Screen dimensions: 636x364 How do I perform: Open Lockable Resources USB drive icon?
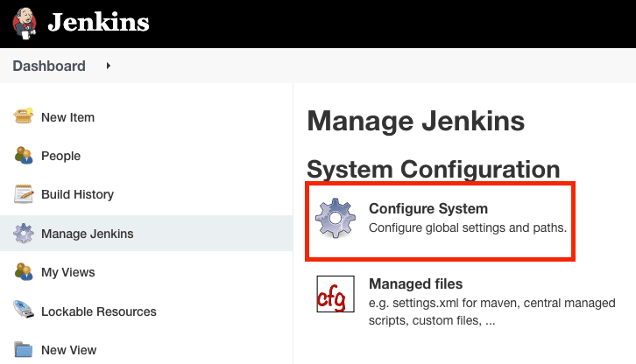(x=24, y=310)
